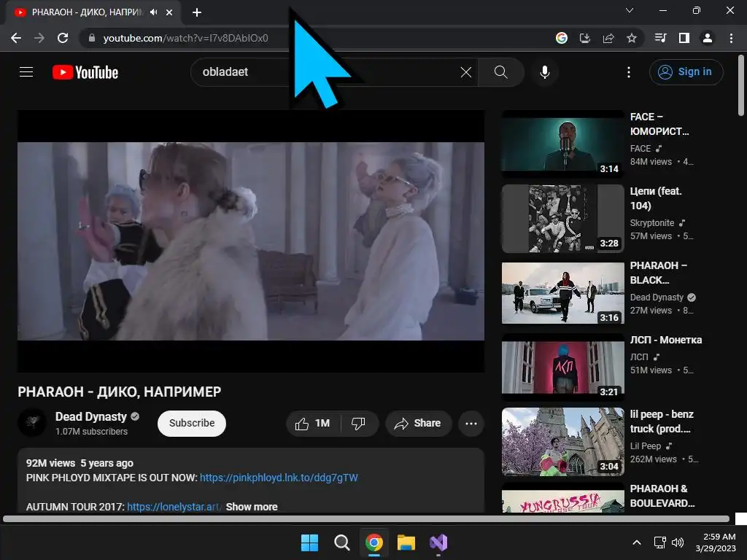Share this page icon in address bar

(x=608, y=38)
